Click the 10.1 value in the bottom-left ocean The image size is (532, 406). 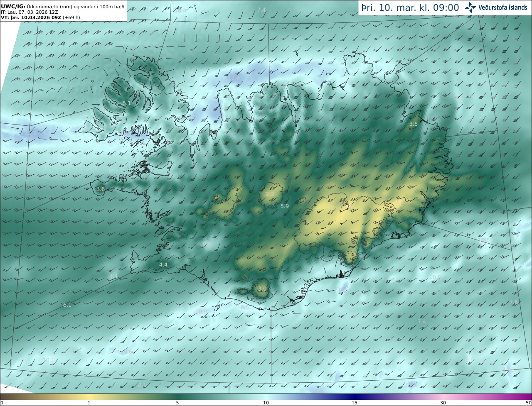click(x=49, y=360)
